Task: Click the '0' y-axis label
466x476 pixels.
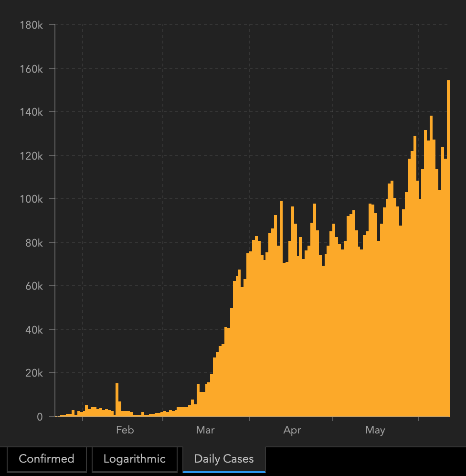Action: tap(40, 417)
